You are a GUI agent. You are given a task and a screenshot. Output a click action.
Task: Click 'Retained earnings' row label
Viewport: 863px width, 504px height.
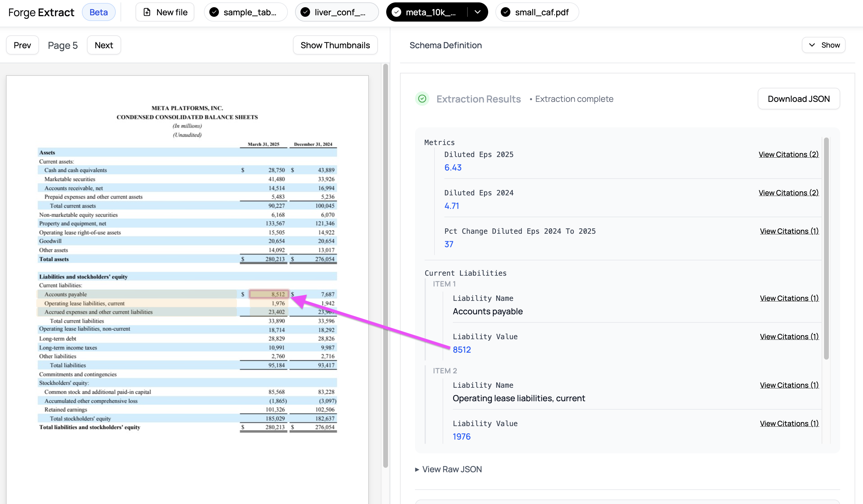click(x=66, y=410)
